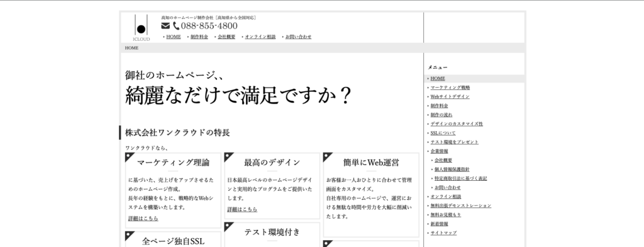Click the HOME breadcrumb

click(132, 48)
